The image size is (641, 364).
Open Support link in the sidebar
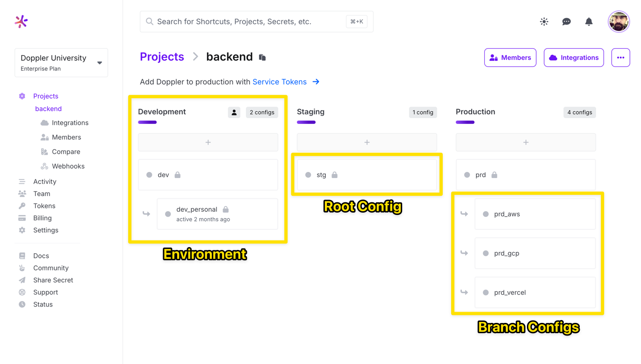[46, 293]
